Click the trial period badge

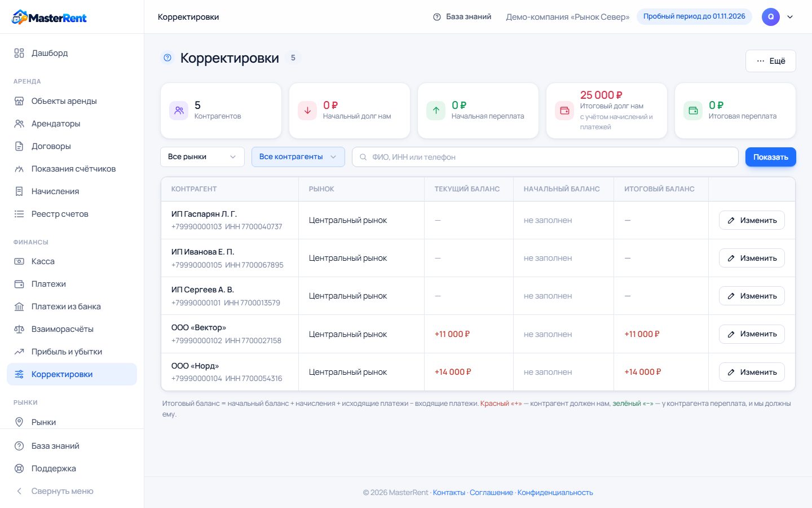pyautogui.click(x=694, y=16)
